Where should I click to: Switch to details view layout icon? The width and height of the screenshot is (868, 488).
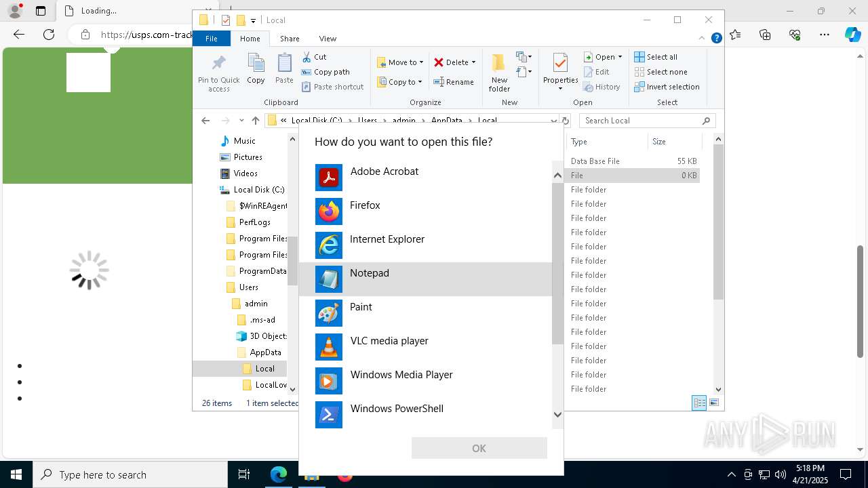[699, 403]
